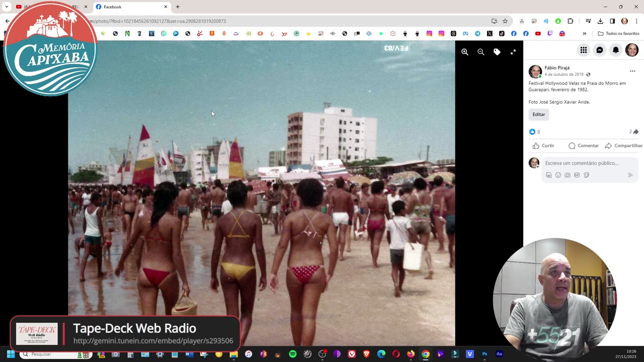Open Chrome three-dot menu
This screenshot has height=362, width=644.
pyautogui.click(x=636, y=21)
